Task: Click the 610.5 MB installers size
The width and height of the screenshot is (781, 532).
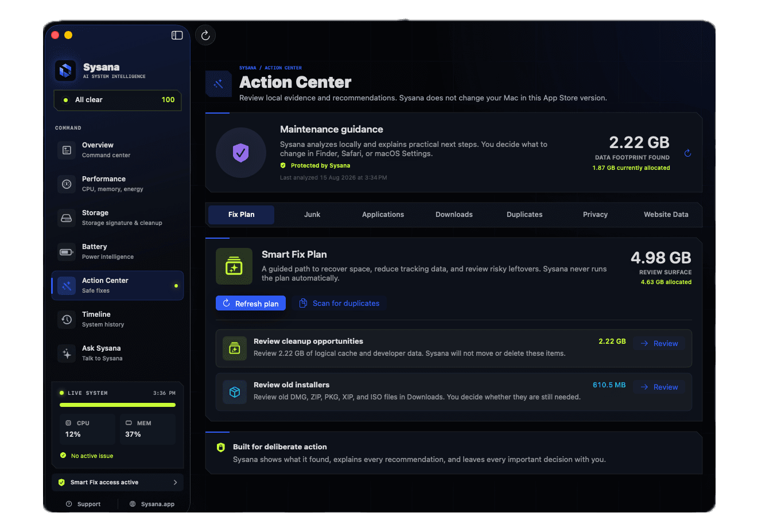Action: 609,385
